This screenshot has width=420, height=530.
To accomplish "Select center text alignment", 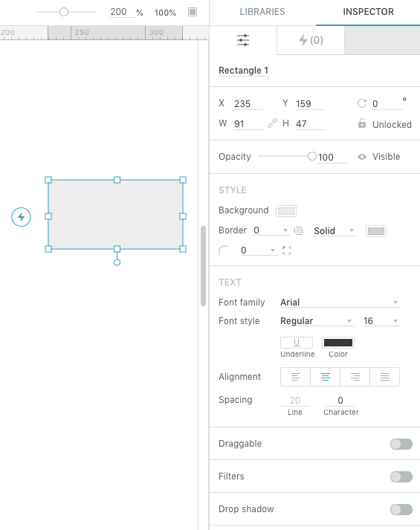I will tap(325, 377).
